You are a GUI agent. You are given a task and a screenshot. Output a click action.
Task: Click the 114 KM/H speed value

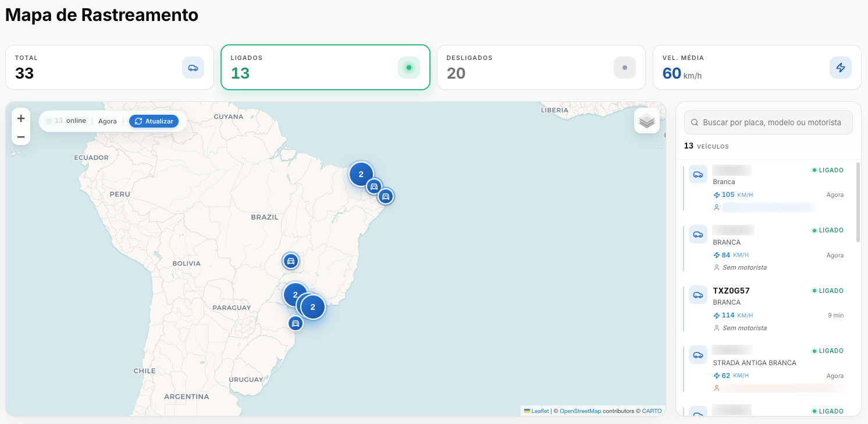733,315
